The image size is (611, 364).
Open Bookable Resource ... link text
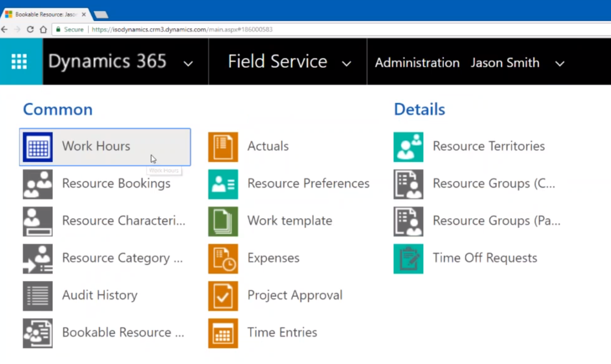[x=123, y=332]
